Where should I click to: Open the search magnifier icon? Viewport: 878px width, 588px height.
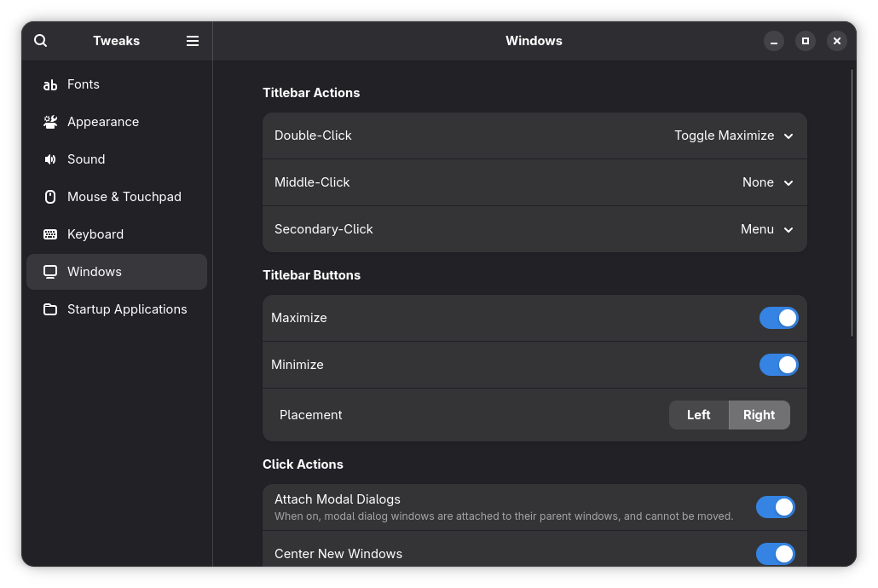[40, 41]
